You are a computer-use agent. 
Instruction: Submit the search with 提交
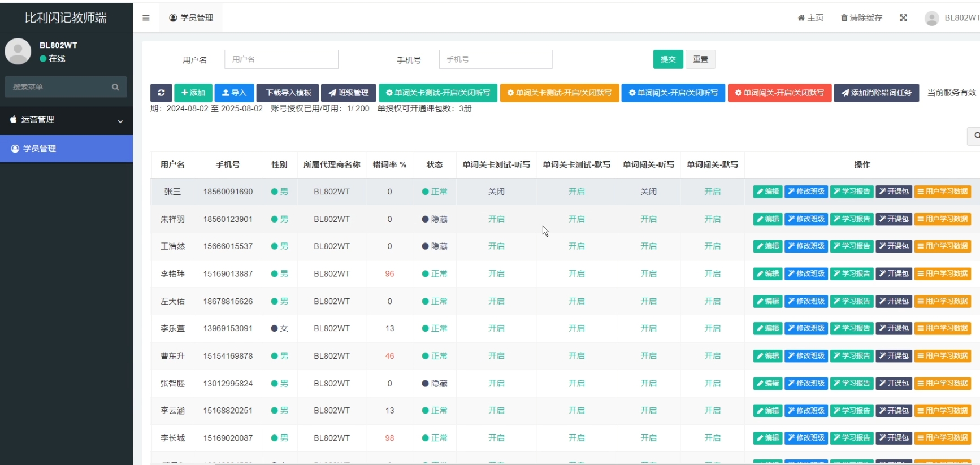coord(668,59)
